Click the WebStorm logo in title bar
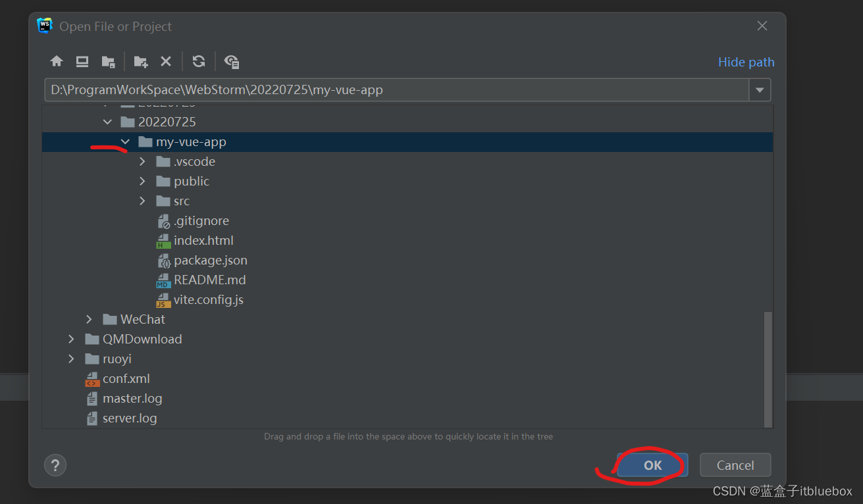Viewport: 863px width, 504px height. tap(45, 26)
